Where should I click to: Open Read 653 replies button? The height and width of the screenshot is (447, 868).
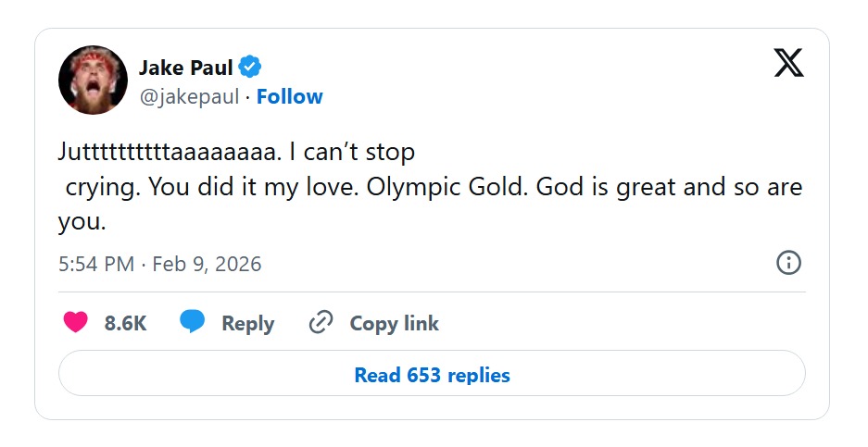tap(432, 375)
